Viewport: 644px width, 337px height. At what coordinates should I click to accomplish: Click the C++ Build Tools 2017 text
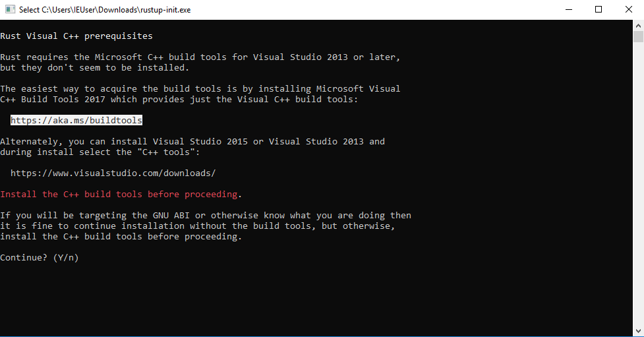click(52, 99)
